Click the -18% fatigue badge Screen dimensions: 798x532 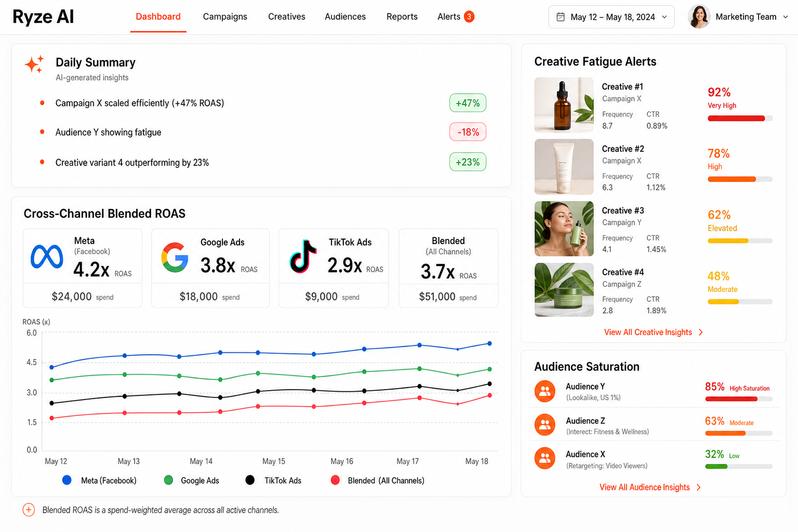(x=468, y=132)
